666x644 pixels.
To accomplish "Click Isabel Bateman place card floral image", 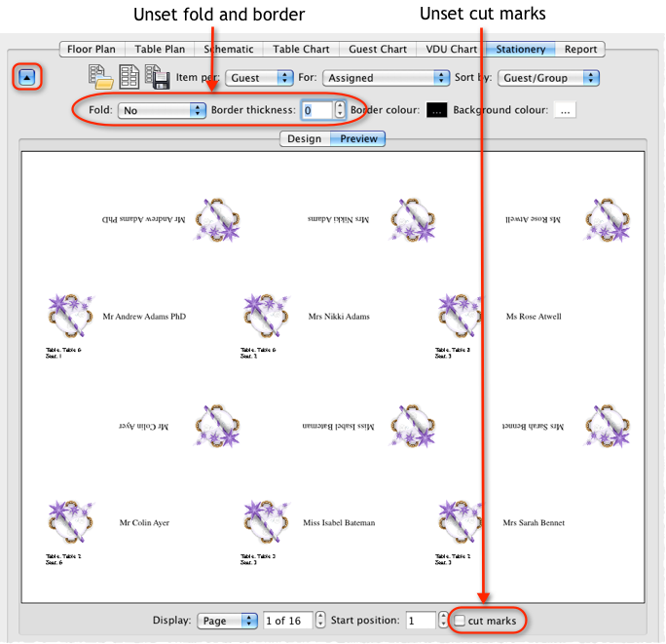I will pyautogui.click(x=265, y=523).
